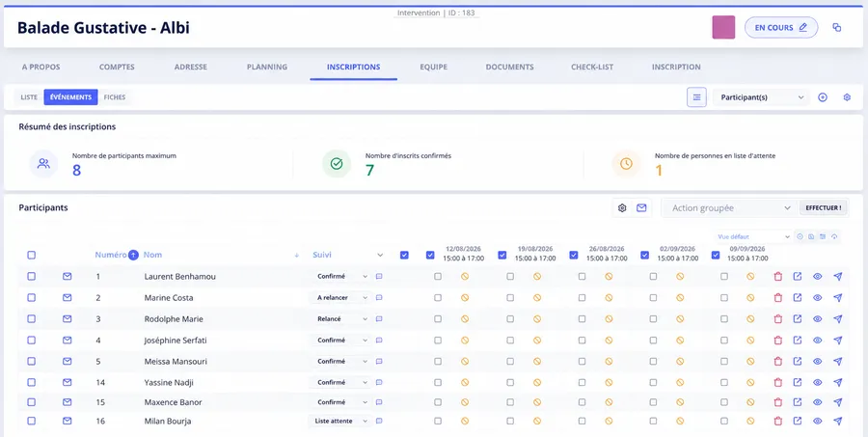Switch to the FICHES view
The image size is (868, 437).
pos(115,97)
